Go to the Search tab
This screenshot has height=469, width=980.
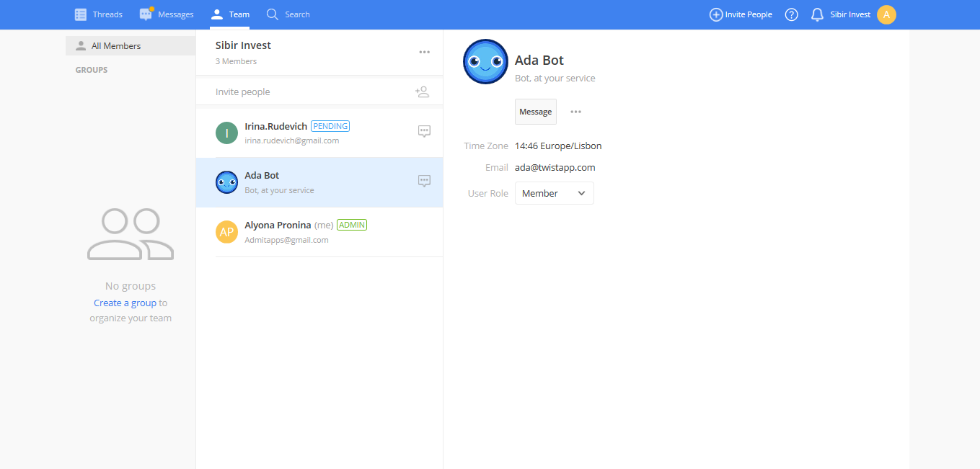click(x=288, y=14)
